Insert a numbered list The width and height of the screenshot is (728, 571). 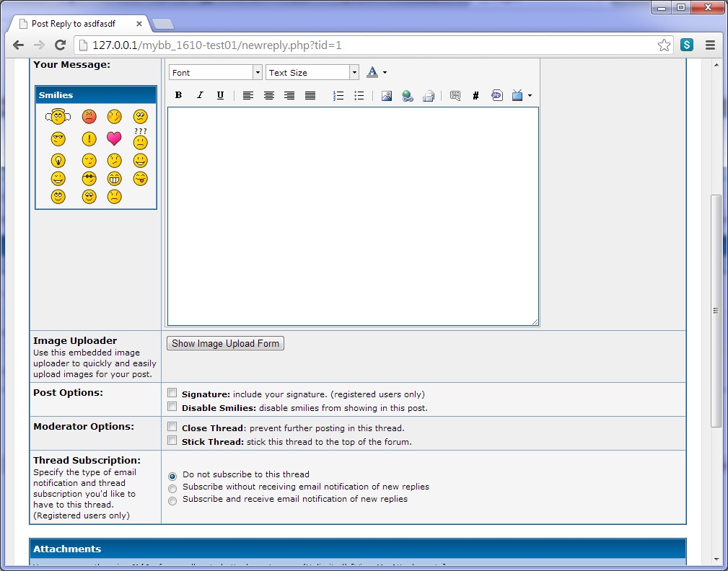(338, 95)
